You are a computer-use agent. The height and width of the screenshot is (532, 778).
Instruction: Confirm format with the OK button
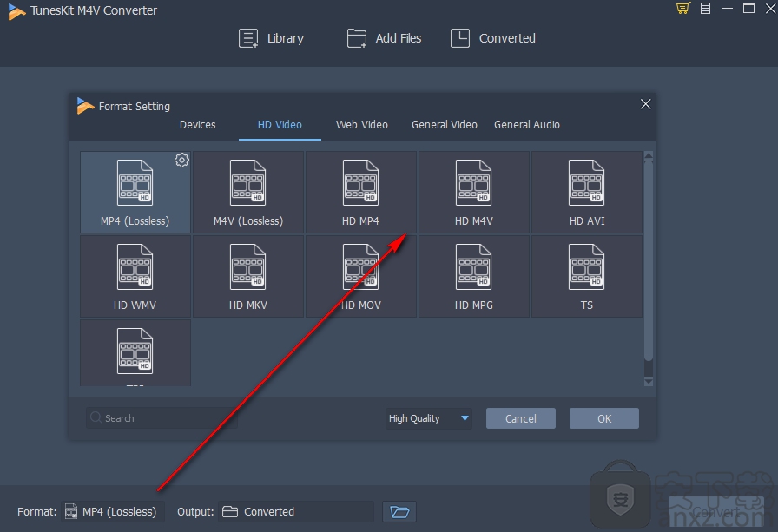pyautogui.click(x=604, y=418)
